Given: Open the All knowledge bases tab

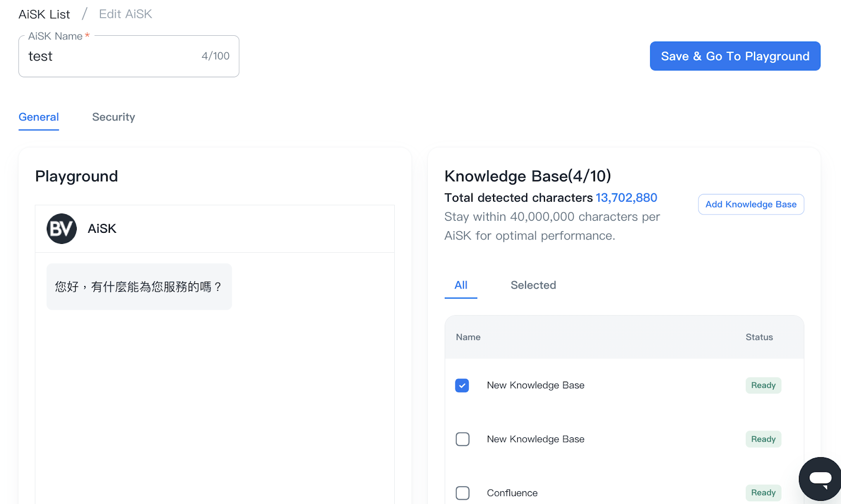Looking at the screenshot, I should [x=460, y=285].
